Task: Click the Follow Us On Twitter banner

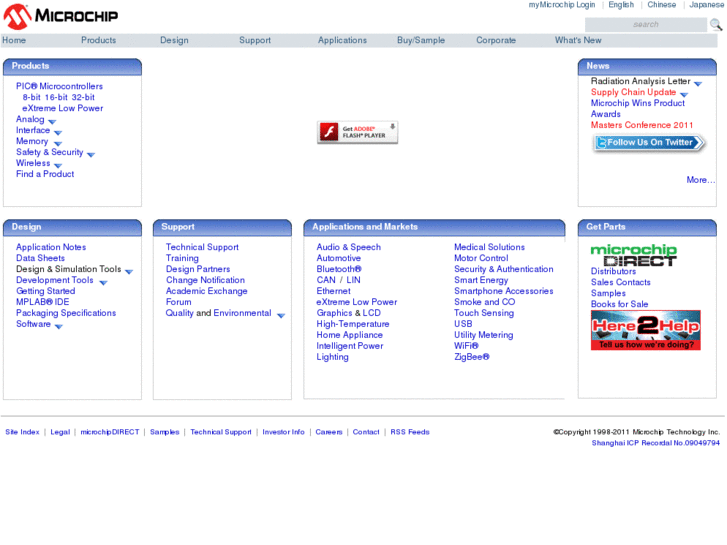Action: [x=649, y=142]
